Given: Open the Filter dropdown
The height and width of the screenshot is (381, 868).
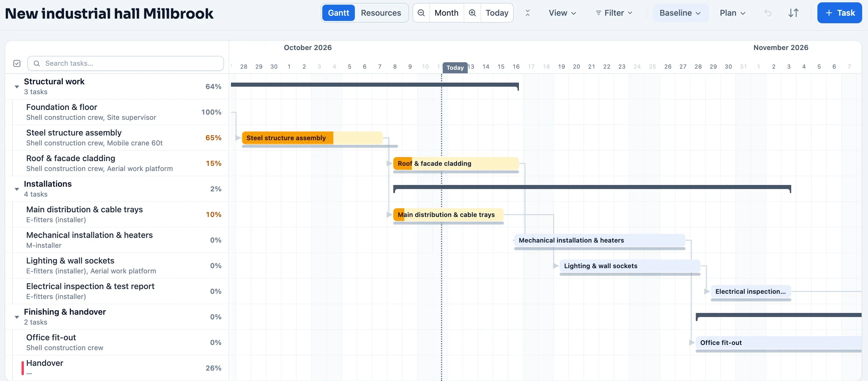Looking at the screenshot, I should (x=614, y=13).
